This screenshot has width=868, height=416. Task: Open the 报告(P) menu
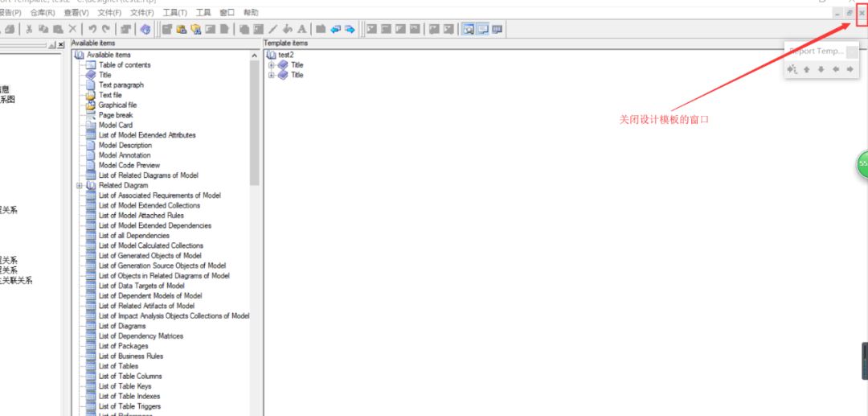[10, 12]
